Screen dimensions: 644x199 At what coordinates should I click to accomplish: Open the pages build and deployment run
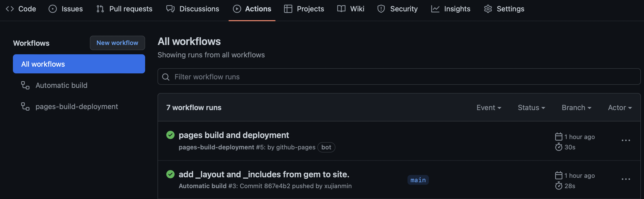pyautogui.click(x=234, y=135)
